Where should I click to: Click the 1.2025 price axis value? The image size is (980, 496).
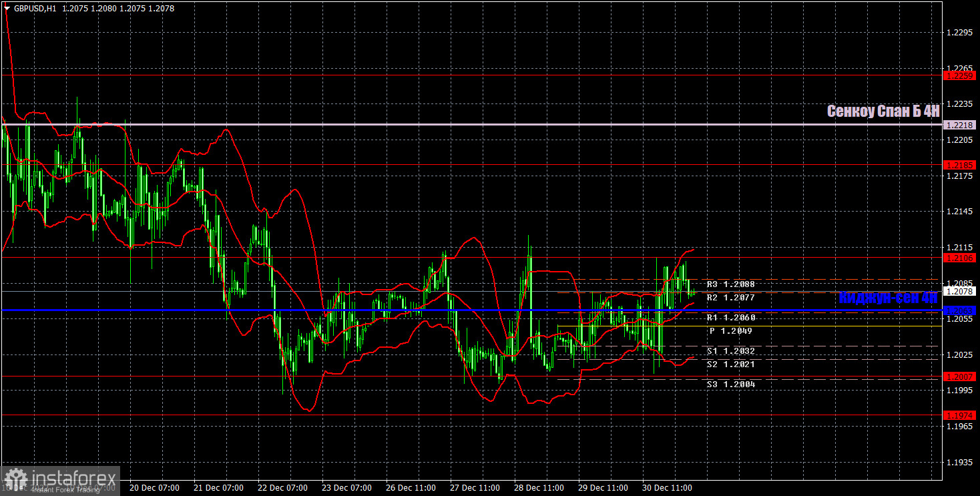point(960,354)
